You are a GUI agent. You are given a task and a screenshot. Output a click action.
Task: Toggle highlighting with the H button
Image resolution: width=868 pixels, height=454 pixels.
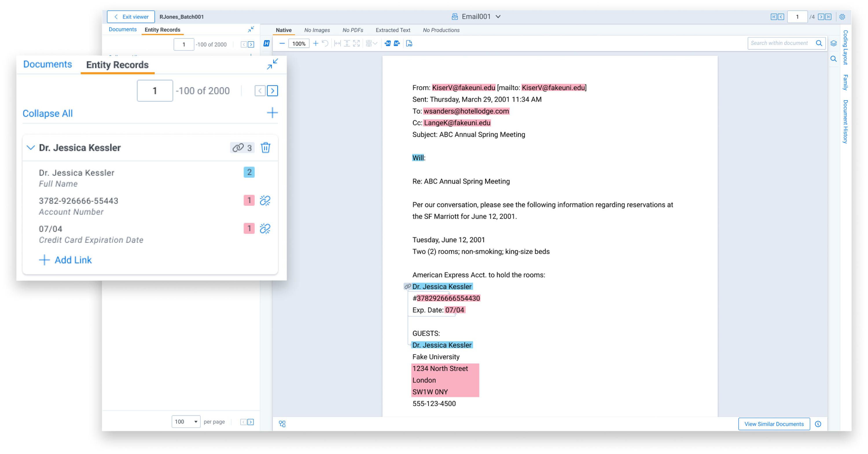(266, 43)
